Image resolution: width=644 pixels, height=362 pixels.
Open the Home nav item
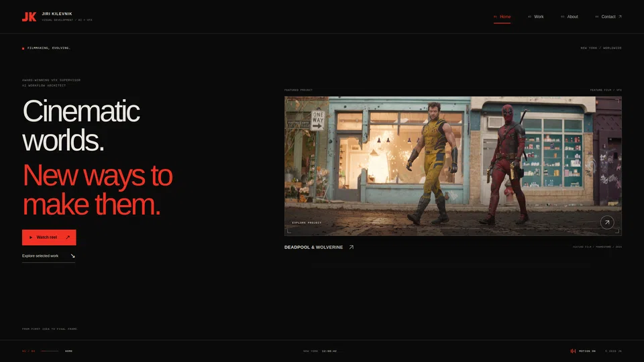pyautogui.click(x=502, y=17)
